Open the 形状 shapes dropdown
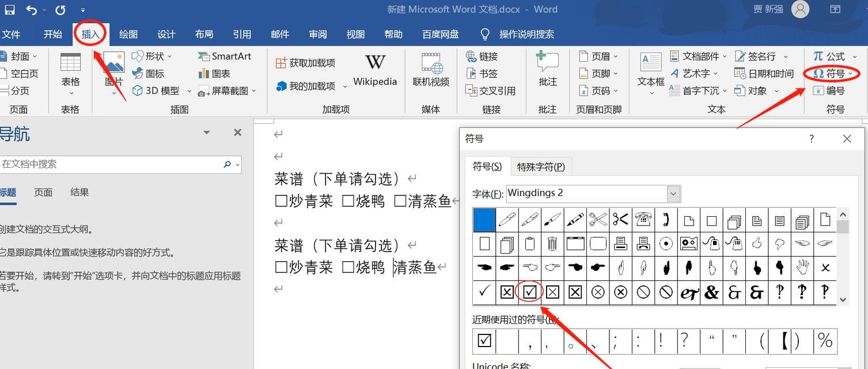This screenshot has height=369, width=868. (152, 57)
